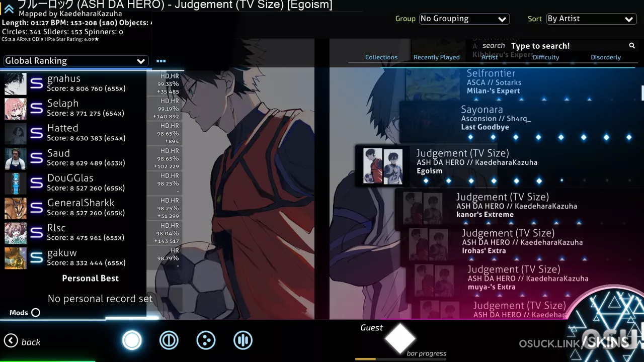This screenshot has width=644, height=362.
Task: Click the S rank badge on Rlsc's score
Action: [x=36, y=233]
